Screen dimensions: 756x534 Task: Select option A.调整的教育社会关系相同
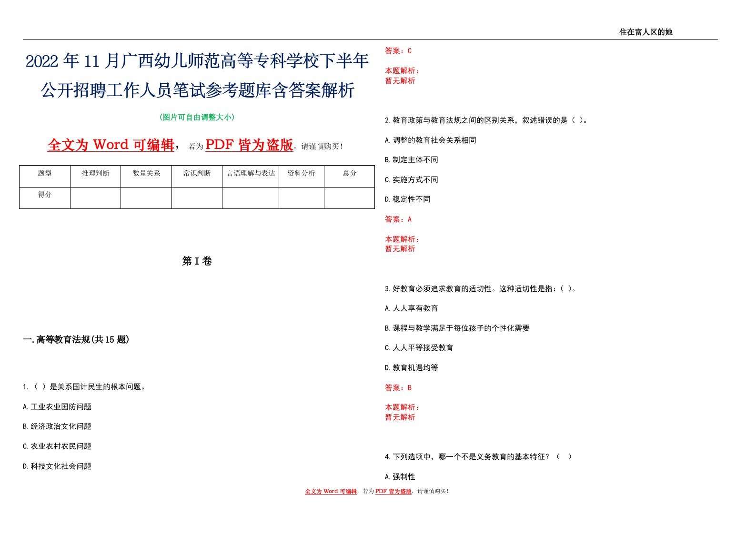click(431, 140)
